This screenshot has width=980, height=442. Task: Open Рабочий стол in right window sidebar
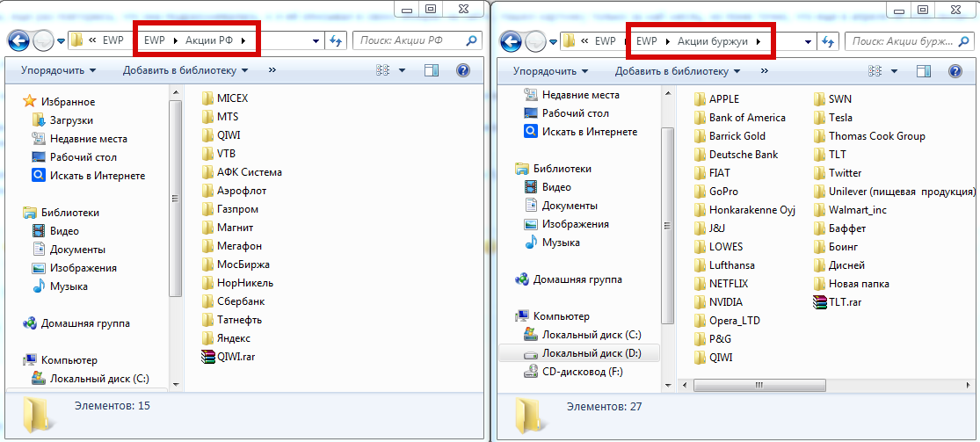coord(566,113)
